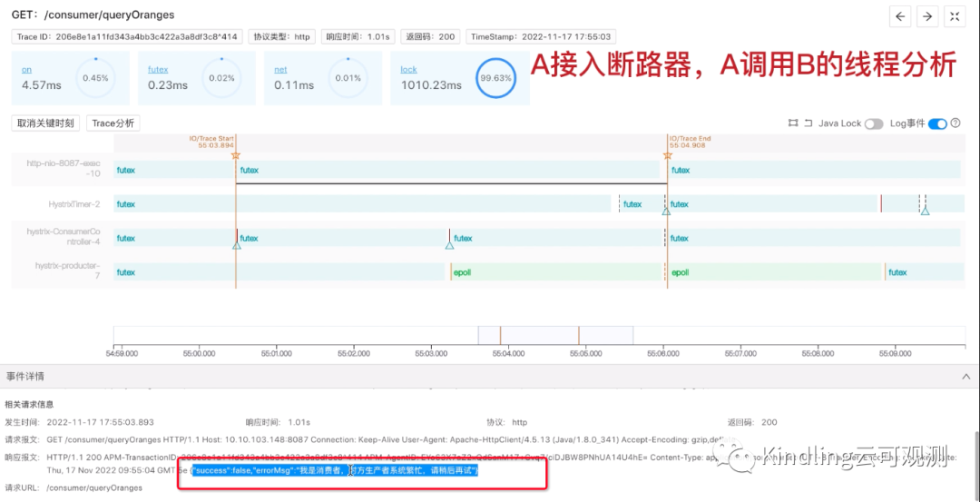
Task: Select the HystrixTimer-2 thread row label
Action: click(74, 203)
